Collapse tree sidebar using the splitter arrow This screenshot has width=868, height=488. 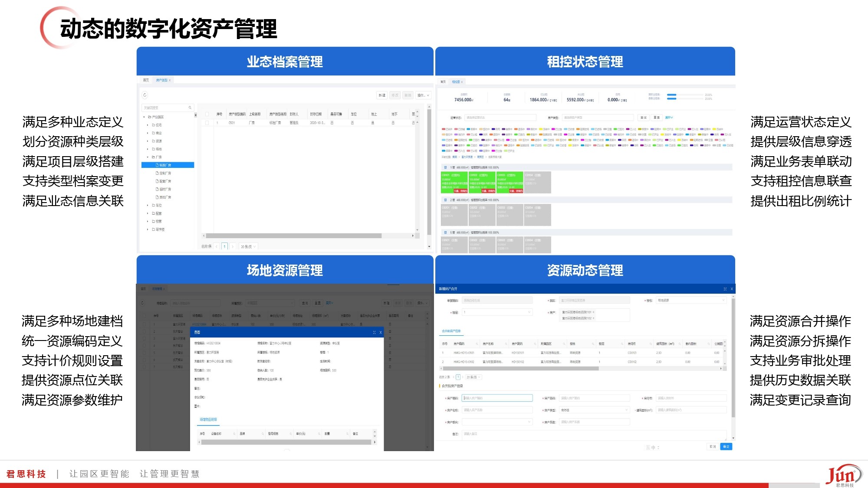(195, 115)
